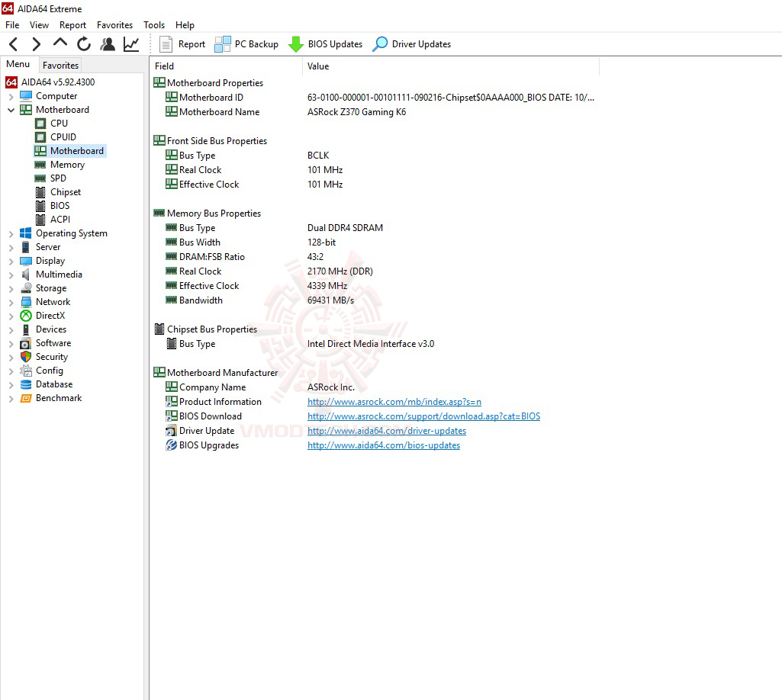Click the DirectX Xbox icon

coord(25,316)
